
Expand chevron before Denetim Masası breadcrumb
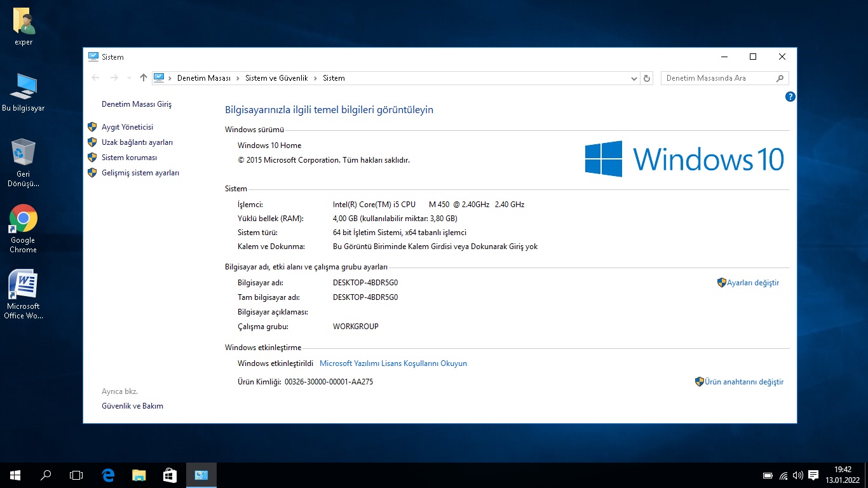170,78
